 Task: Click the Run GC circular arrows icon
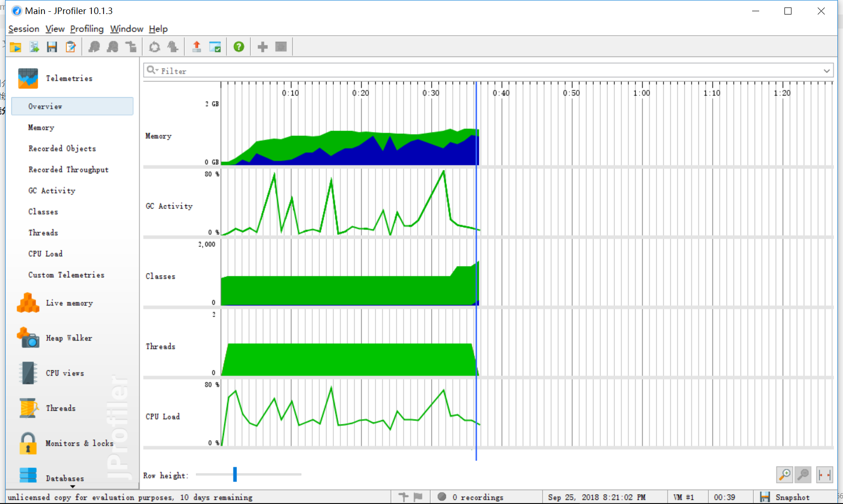tap(155, 47)
